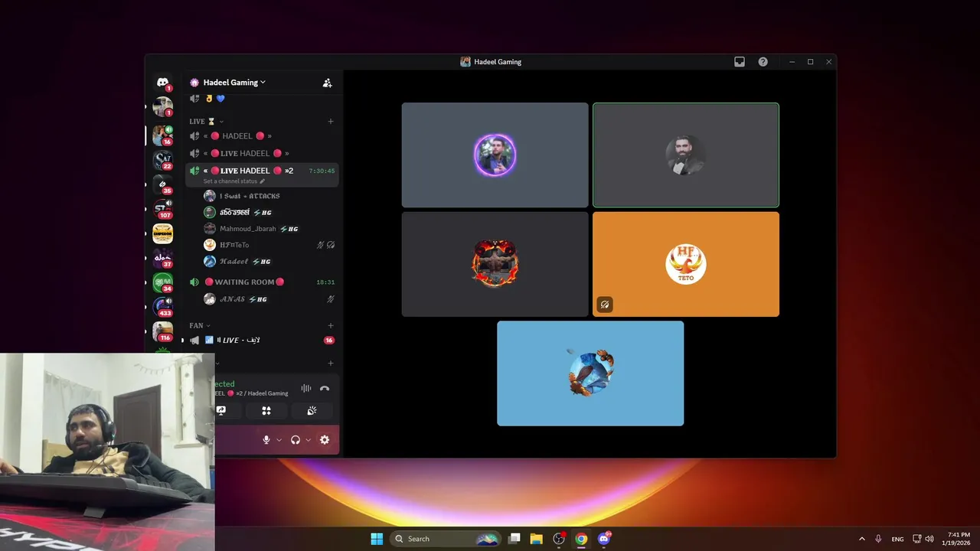
Task: Open the green SJM server
Action: click(162, 282)
